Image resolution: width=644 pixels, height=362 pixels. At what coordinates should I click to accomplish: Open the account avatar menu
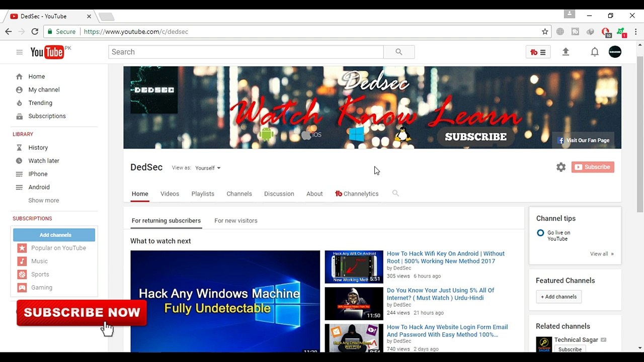(615, 52)
